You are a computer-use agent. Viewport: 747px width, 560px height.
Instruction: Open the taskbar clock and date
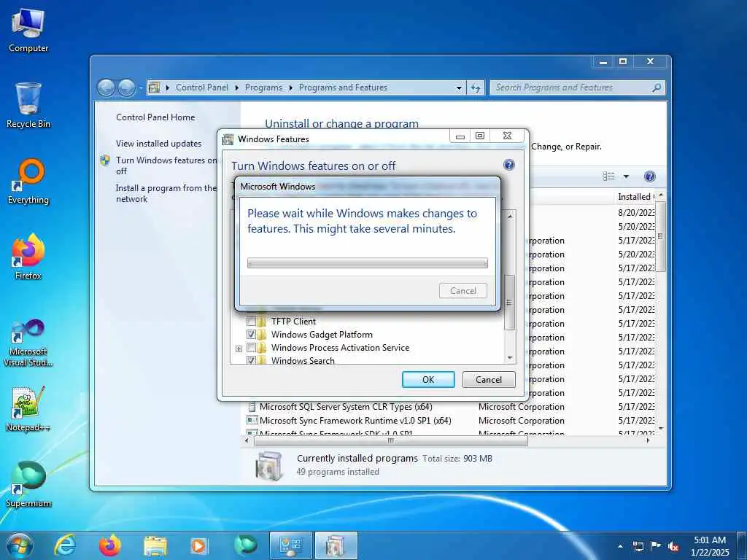pos(710,546)
